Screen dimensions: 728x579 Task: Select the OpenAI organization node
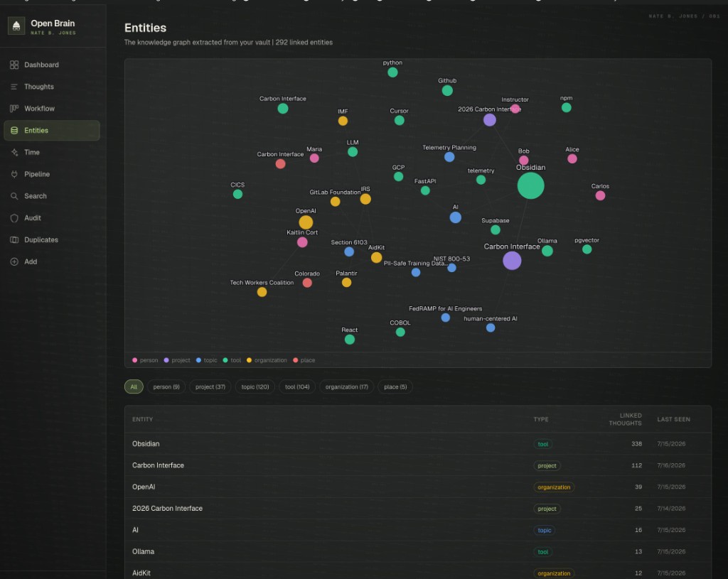pyautogui.click(x=306, y=222)
